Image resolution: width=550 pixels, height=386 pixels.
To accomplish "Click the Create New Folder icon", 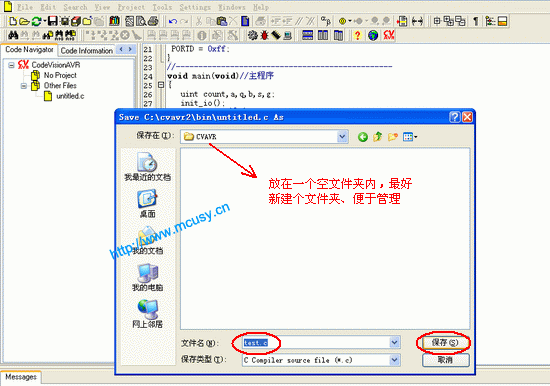I will 393,137.
